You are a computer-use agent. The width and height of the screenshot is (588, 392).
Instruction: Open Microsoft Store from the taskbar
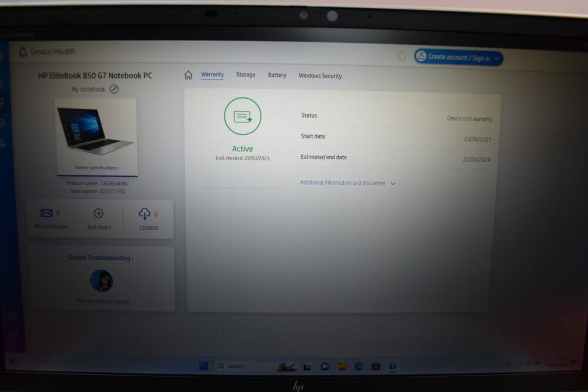pos(376,367)
